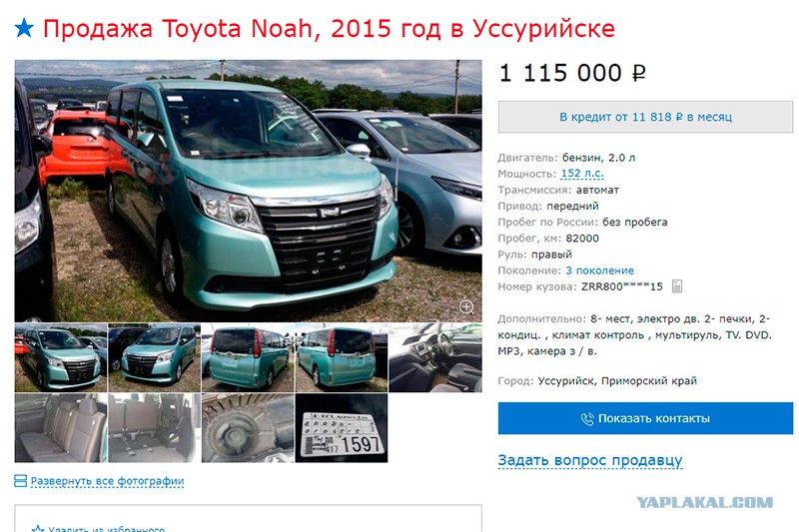Open the spare wheel compartment thumbnail

248,427
